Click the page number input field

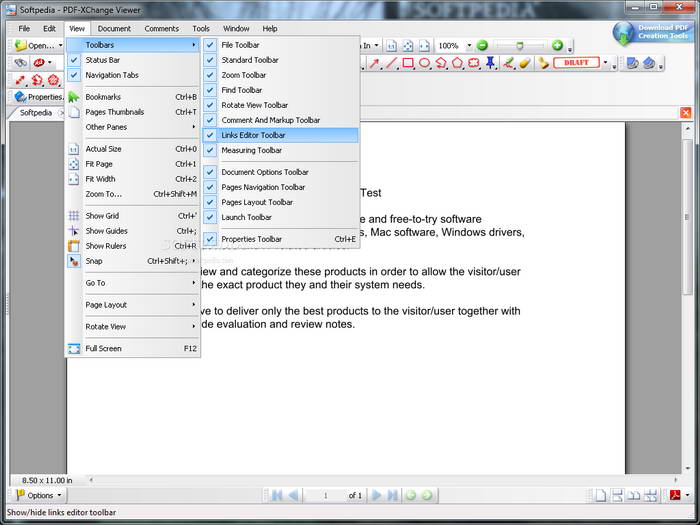[x=325, y=495]
